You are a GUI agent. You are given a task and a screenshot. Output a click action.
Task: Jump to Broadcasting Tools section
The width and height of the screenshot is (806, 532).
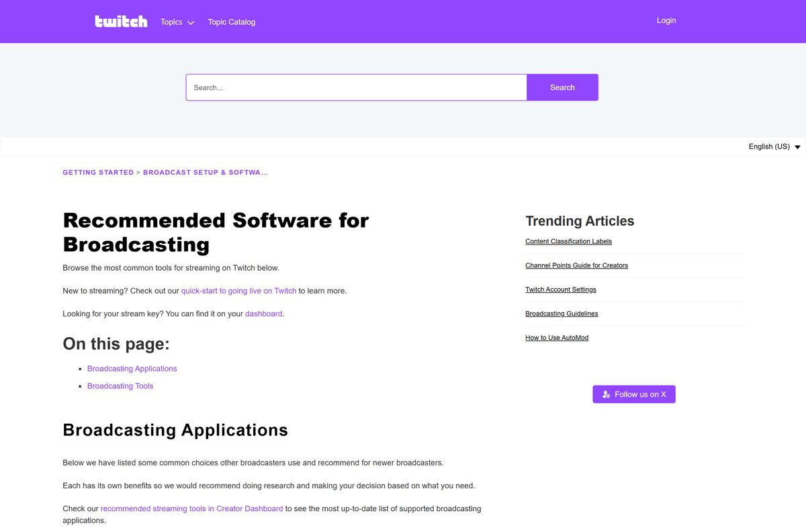click(x=120, y=386)
